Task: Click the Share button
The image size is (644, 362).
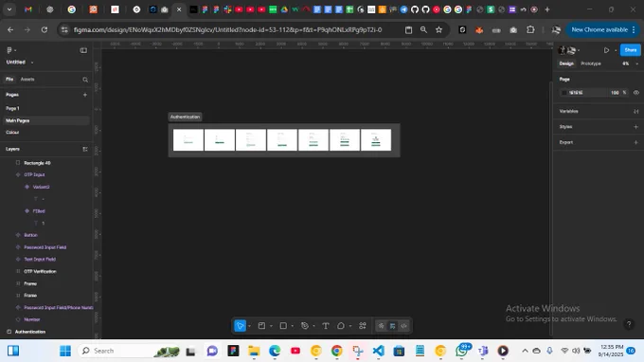Action: pyautogui.click(x=630, y=50)
